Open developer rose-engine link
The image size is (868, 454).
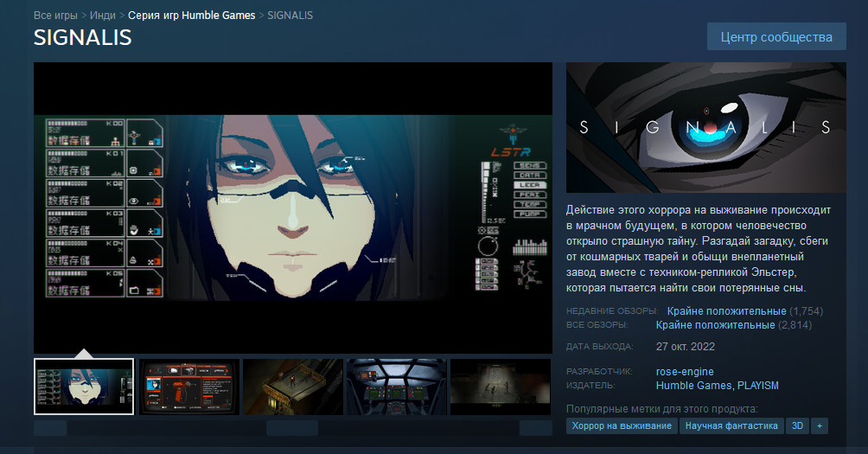685,372
